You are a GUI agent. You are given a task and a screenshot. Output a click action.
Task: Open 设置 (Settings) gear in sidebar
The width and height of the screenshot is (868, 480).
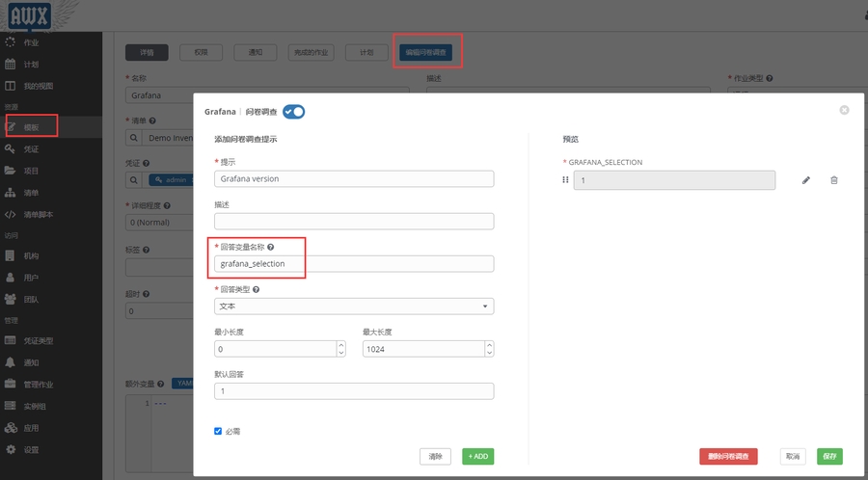pos(10,449)
